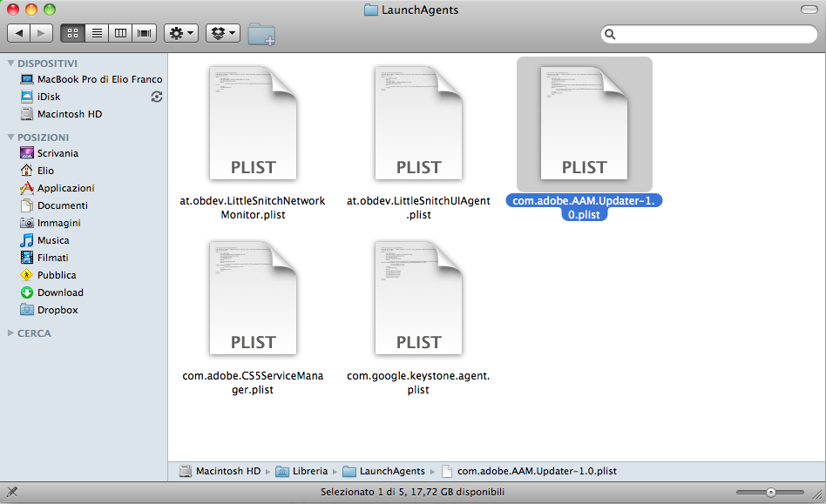Image resolution: width=826 pixels, height=504 pixels.
Task: Open Download folder from the sidebar
Action: click(x=60, y=292)
